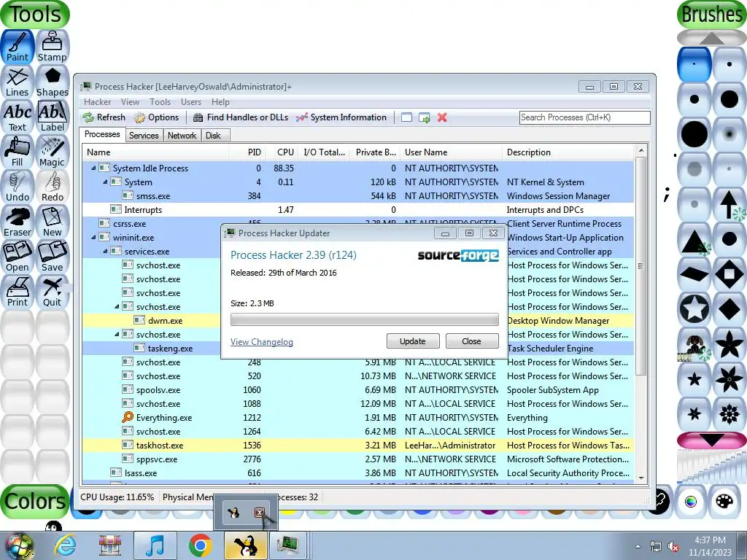This screenshot has width=747, height=560.
Task: Save the drawing with Save tool
Action: point(53,257)
